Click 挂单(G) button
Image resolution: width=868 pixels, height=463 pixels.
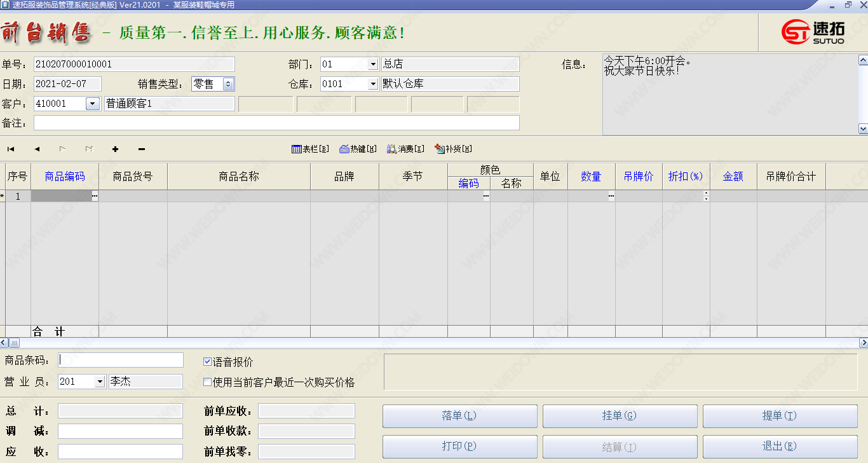[620, 416]
